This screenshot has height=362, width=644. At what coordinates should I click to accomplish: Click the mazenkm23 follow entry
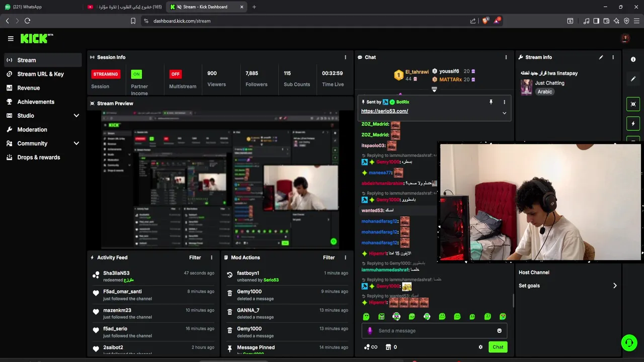click(x=153, y=313)
